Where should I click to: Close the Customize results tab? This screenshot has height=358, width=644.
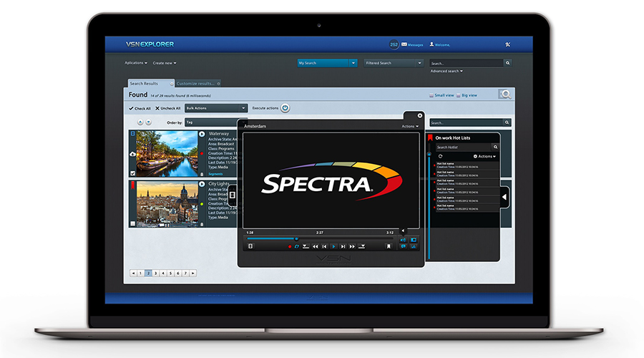218,84
